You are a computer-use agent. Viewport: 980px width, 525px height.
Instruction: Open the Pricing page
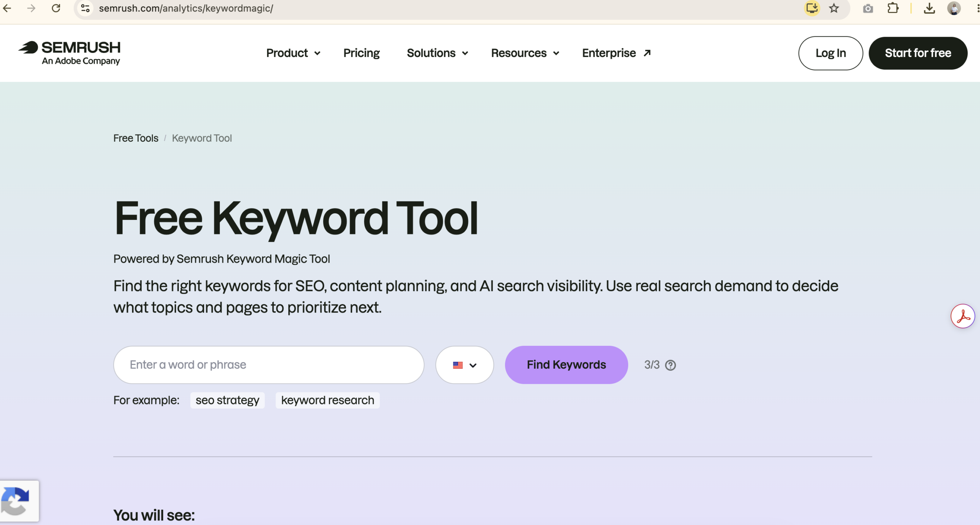point(361,53)
